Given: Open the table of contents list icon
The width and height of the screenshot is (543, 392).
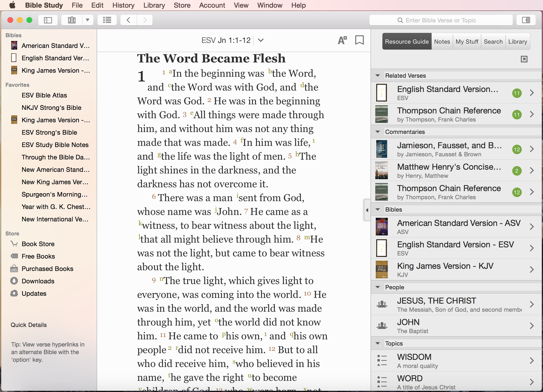Looking at the screenshot, I should (x=107, y=20).
